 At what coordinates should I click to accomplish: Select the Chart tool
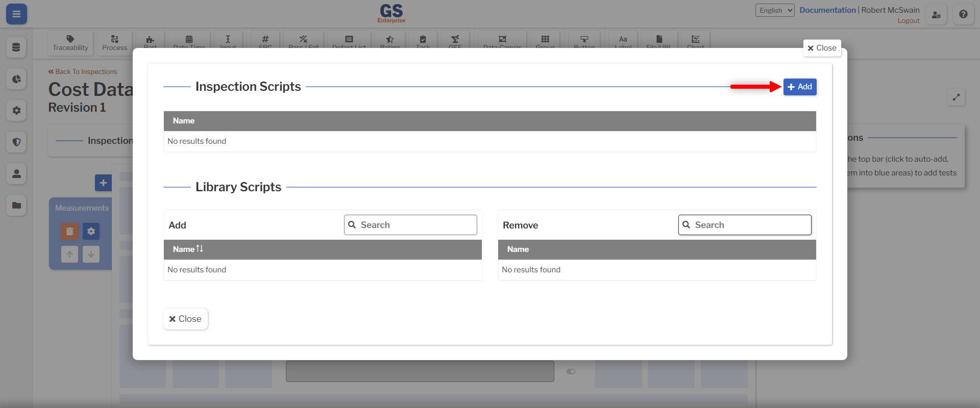pyautogui.click(x=695, y=41)
